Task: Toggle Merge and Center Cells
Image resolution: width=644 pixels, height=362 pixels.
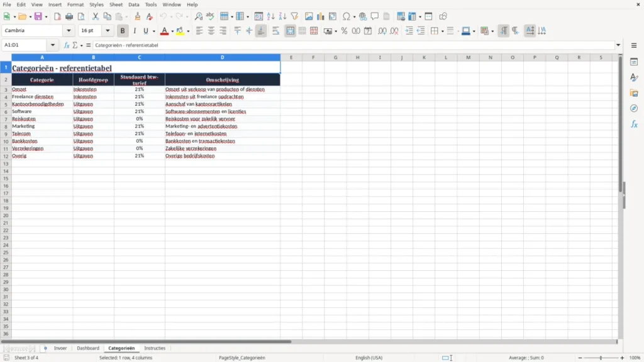Action: pyautogui.click(x=290, y=31)
